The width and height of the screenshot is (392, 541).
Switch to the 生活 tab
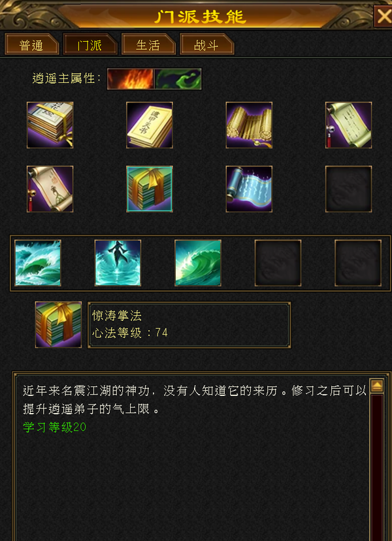[148, 44]
